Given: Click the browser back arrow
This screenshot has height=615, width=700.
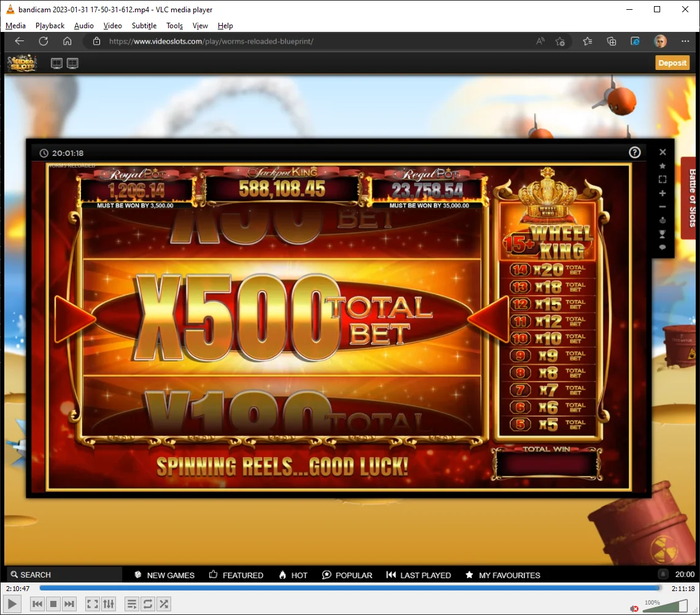Looking at the screenshot, I should (19, 41).
